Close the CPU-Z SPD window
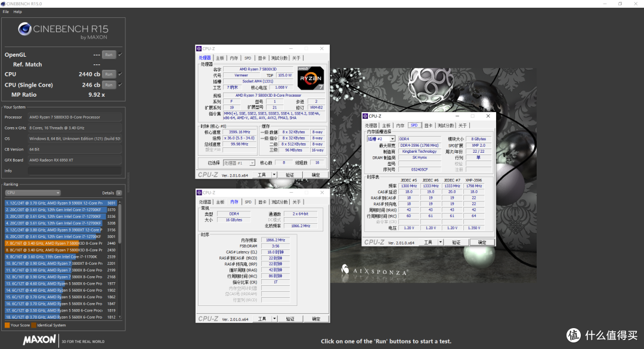 click(488, 116)
